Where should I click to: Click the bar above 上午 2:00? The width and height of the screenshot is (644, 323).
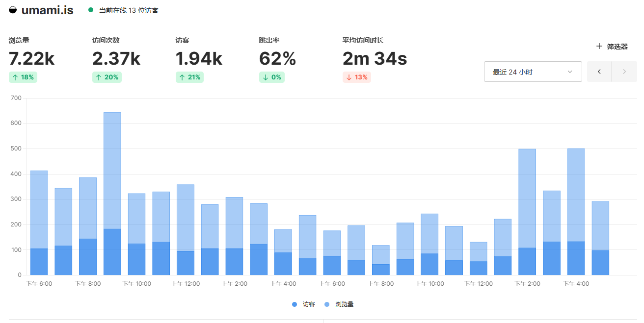click(235, 236)
